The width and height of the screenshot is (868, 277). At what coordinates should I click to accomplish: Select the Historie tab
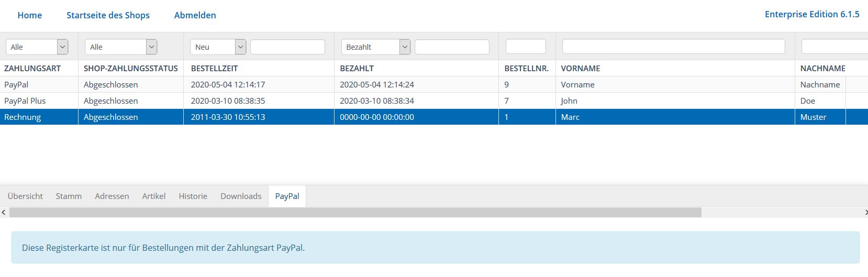(193, 196)
